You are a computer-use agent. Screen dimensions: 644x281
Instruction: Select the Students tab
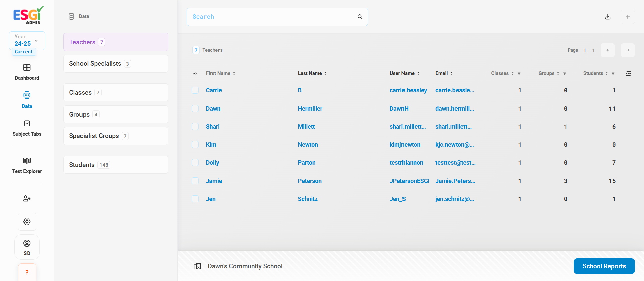116,165
